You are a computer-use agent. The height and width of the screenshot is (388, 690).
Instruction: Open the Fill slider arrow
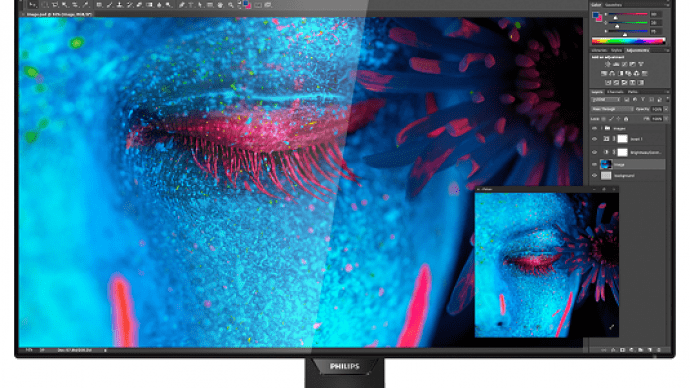click(x=666, y=119)
